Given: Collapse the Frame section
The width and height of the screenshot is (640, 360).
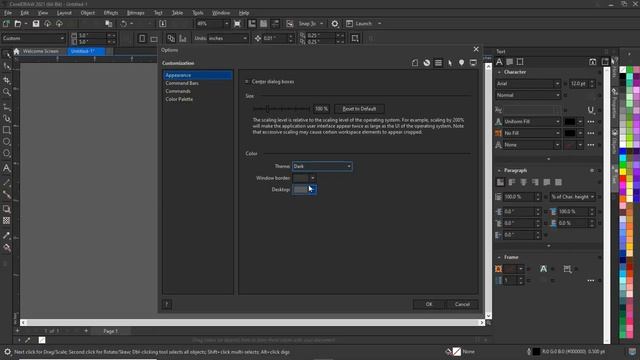Looking at the screenshot, I should [x=499, y=258].
